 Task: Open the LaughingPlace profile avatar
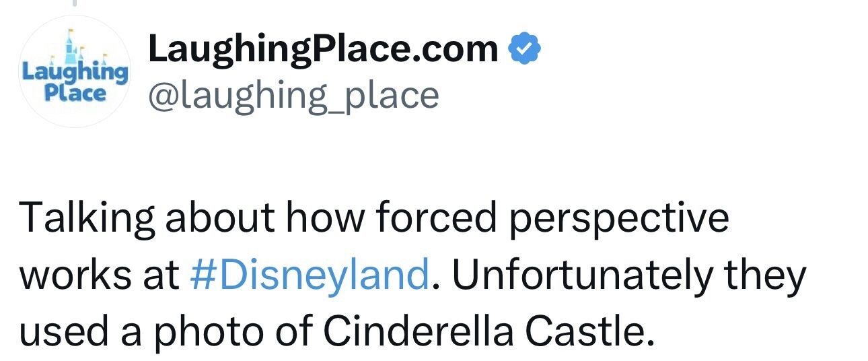[74, 71]
